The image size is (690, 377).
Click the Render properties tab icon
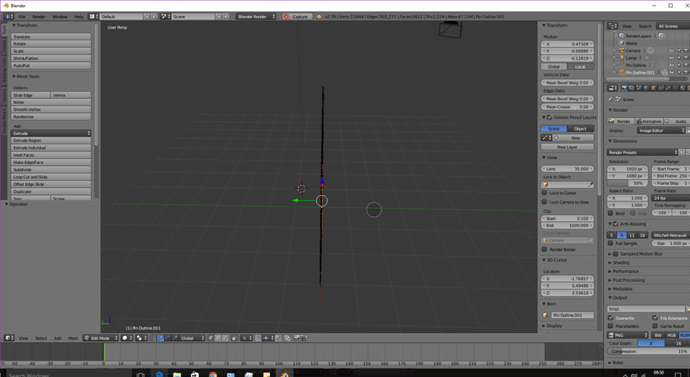point(624,88)
